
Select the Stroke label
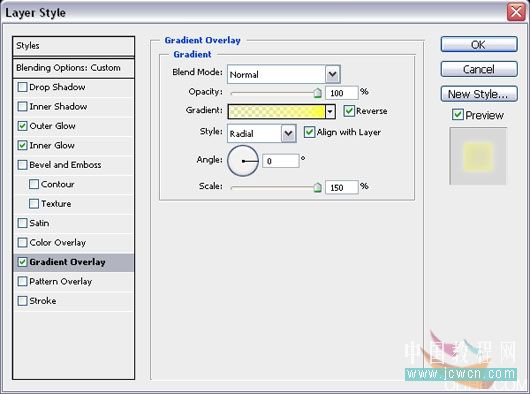[43, 301]
